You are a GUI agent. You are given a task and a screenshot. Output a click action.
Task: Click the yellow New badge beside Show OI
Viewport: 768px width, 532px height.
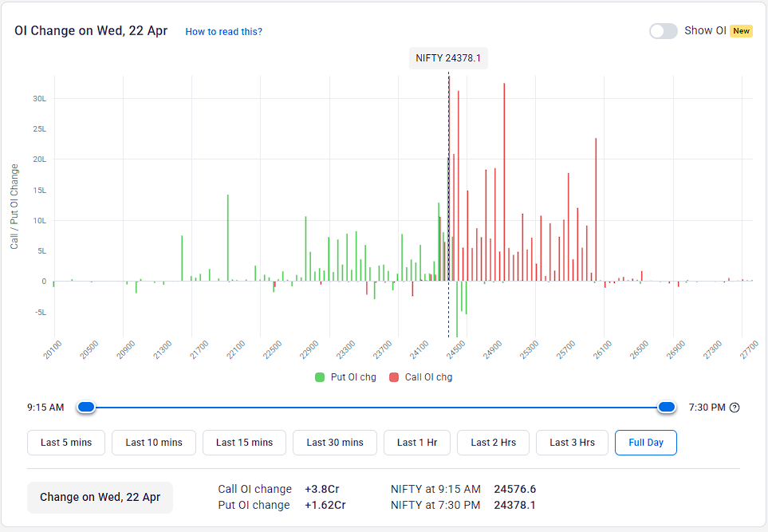[x=740, y=31]
